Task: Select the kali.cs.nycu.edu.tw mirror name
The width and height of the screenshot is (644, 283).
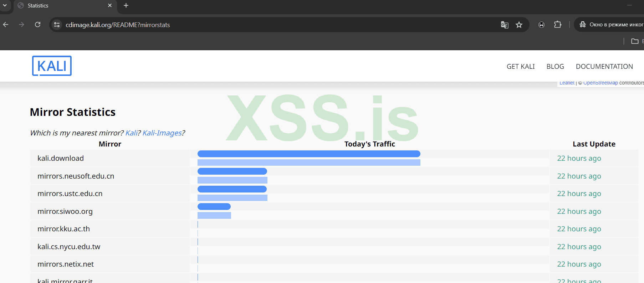Action: pos(69,247)
